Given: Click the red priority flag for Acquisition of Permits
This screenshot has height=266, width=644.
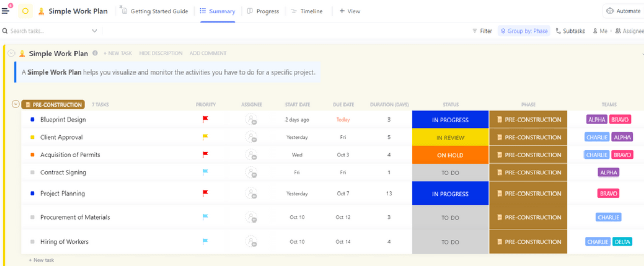Looking at the screenshot, I should [205, 155].
